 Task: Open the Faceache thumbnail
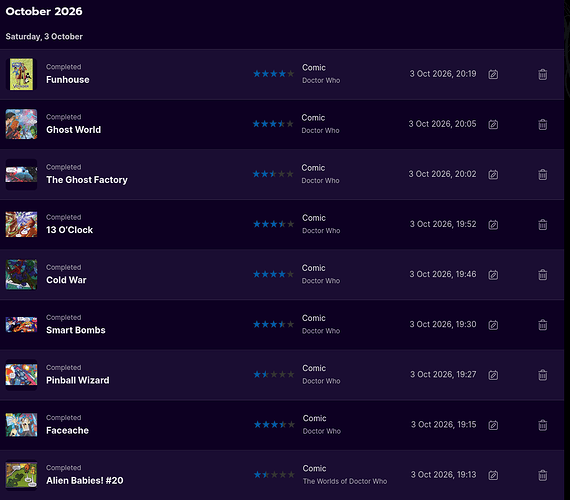21,425
